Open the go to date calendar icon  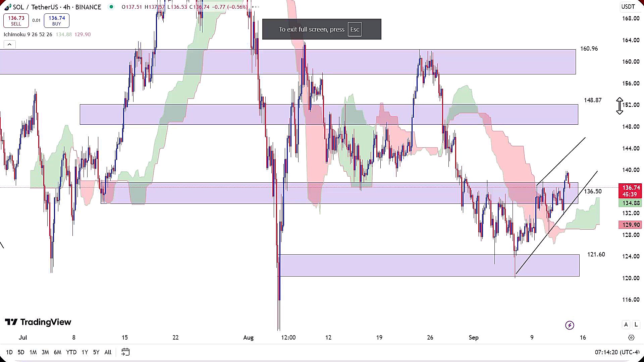click(125, 352)
